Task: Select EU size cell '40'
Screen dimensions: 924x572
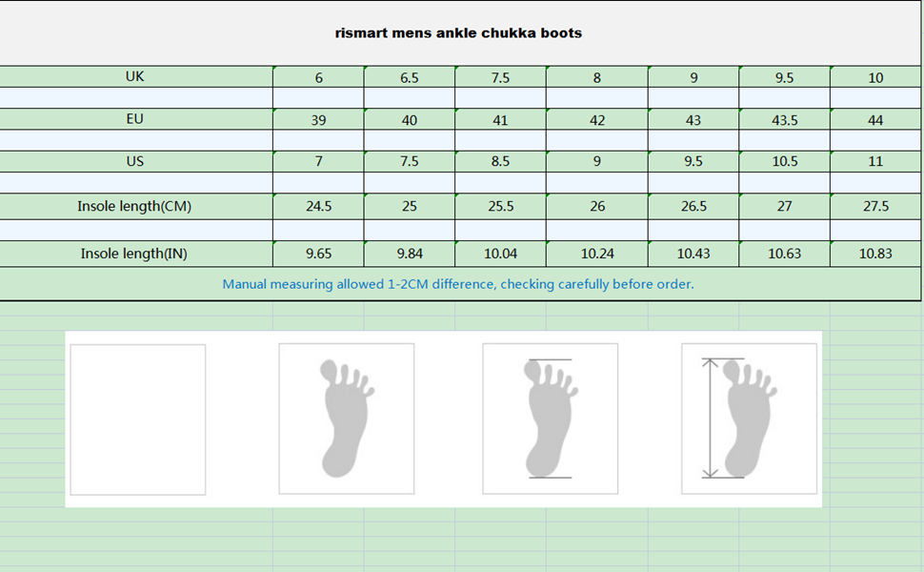Action: pos(410,120)
